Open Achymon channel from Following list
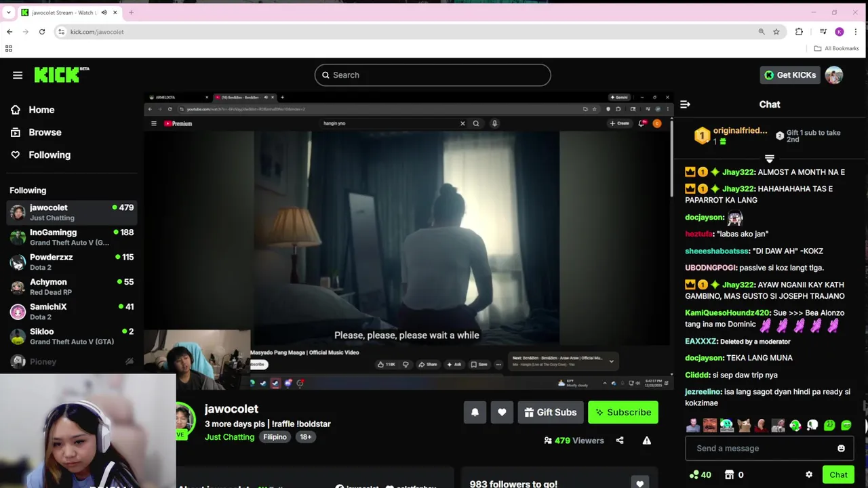 pyautogui.click(x=72, y=287)
